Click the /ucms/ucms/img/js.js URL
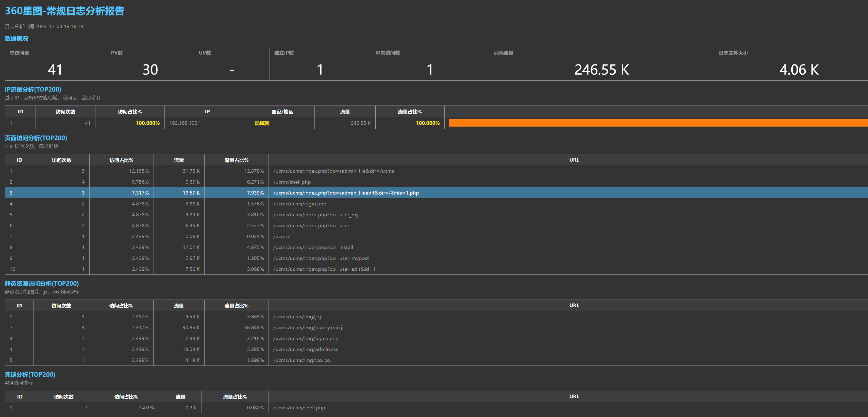The height and width of the screenshot is (417, 868). 298,317
